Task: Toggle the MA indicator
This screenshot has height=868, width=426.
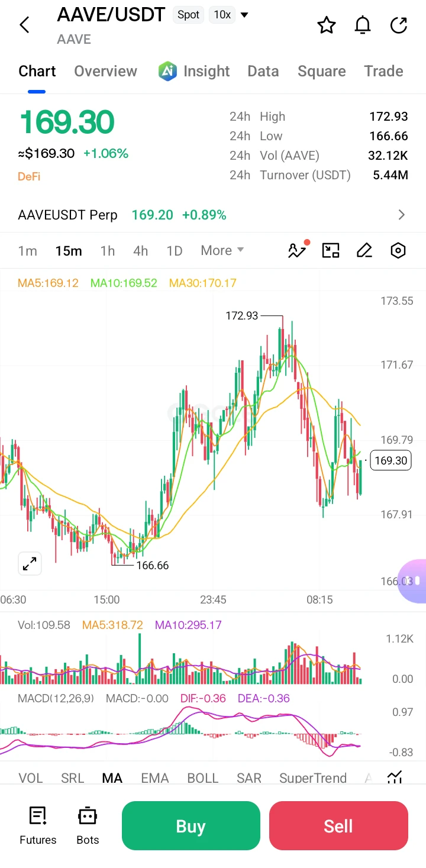Action: coord(112,777)
